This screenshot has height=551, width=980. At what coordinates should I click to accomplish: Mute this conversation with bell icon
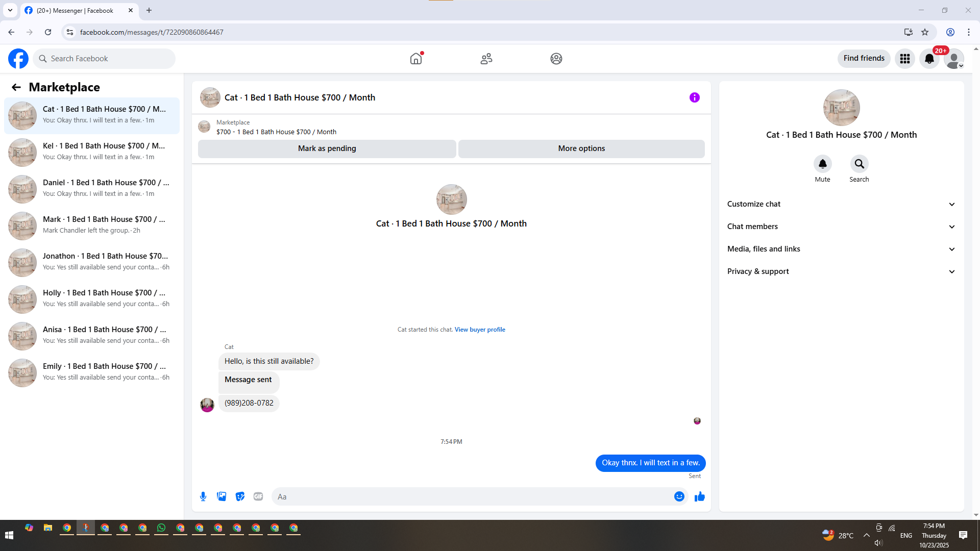click(x=822, y=164)
